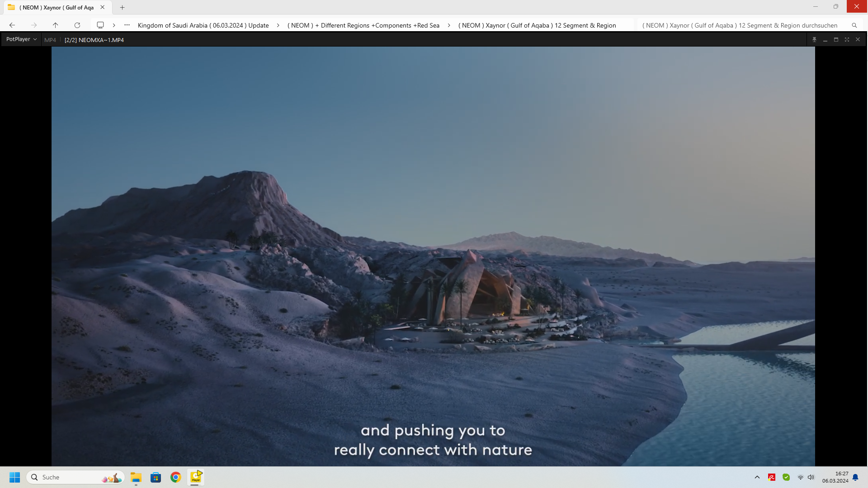Image resolution: width=868 pixels, height=488 pixels.
Task: Open Microsoft Store from the taskbar
Action: (156, 477)
